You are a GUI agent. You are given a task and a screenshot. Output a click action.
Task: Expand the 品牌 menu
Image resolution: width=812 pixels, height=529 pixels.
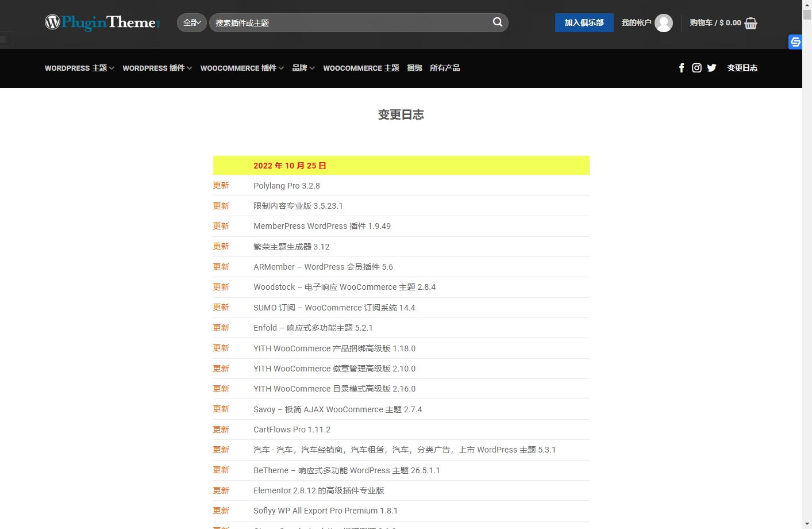(x=303, y=68)
